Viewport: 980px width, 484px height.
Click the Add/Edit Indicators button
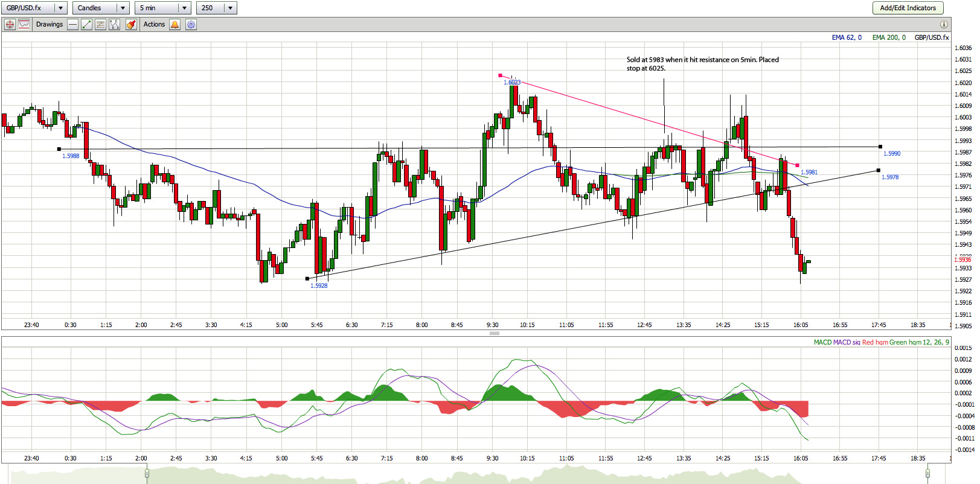(908, 8)
